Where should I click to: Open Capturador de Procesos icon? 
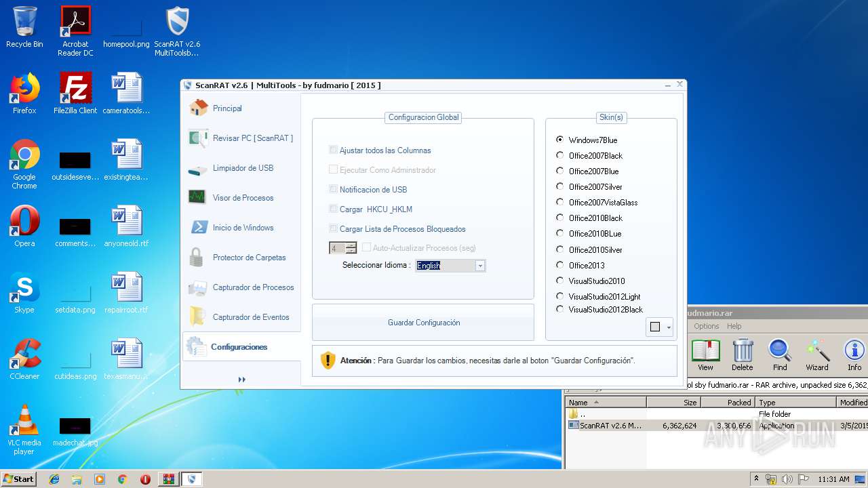coord(197,287)
